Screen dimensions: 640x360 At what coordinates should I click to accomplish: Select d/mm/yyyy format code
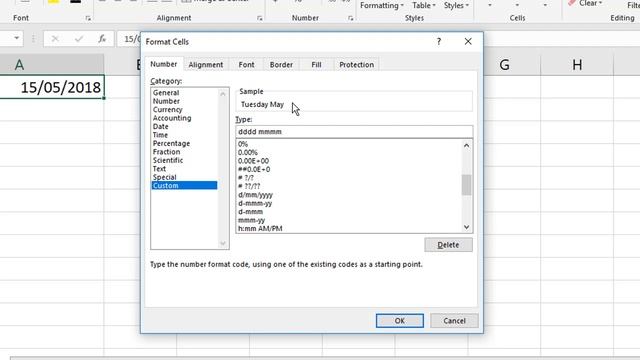255,195
